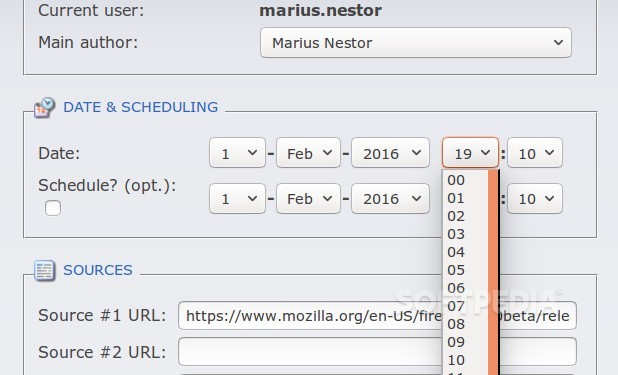Click the orange scrollbar of the hour list
Image resolution: width=618 pixels, height=375 pixels.
pyautogui.click(x=493, y=272)
